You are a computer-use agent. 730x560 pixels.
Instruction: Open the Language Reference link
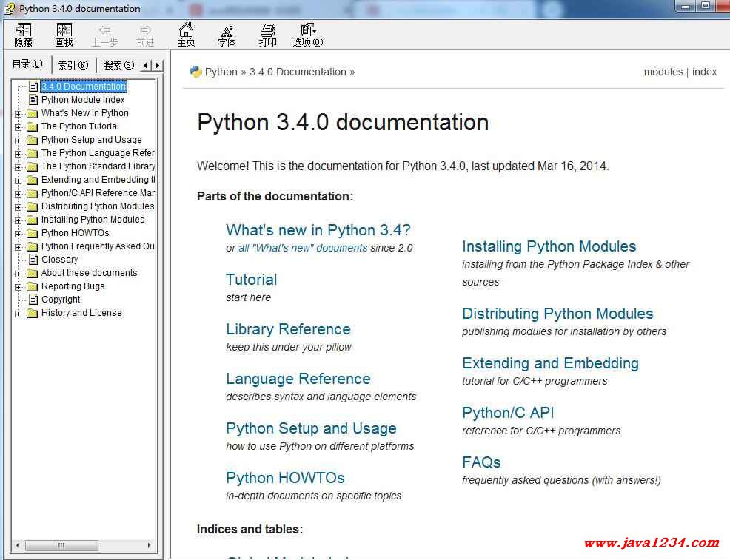(298, 379)
